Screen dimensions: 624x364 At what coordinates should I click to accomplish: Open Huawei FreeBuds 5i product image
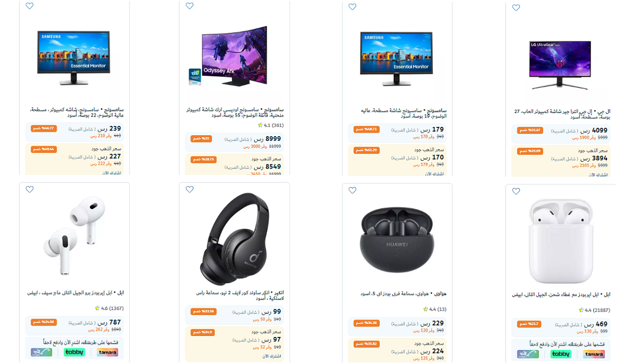(x=397, y=239)
